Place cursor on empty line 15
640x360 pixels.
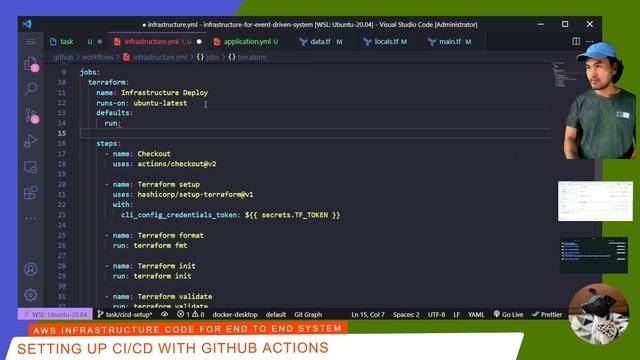click(314, 133)
